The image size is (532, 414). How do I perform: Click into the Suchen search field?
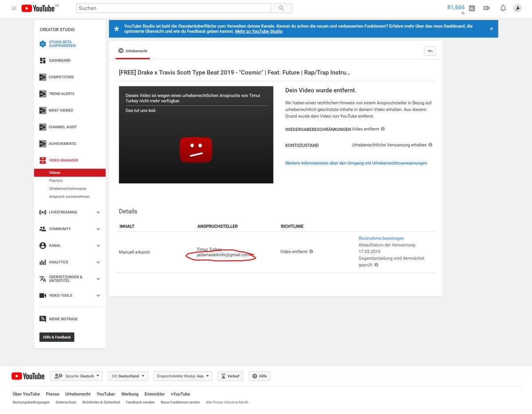[173, 8]
